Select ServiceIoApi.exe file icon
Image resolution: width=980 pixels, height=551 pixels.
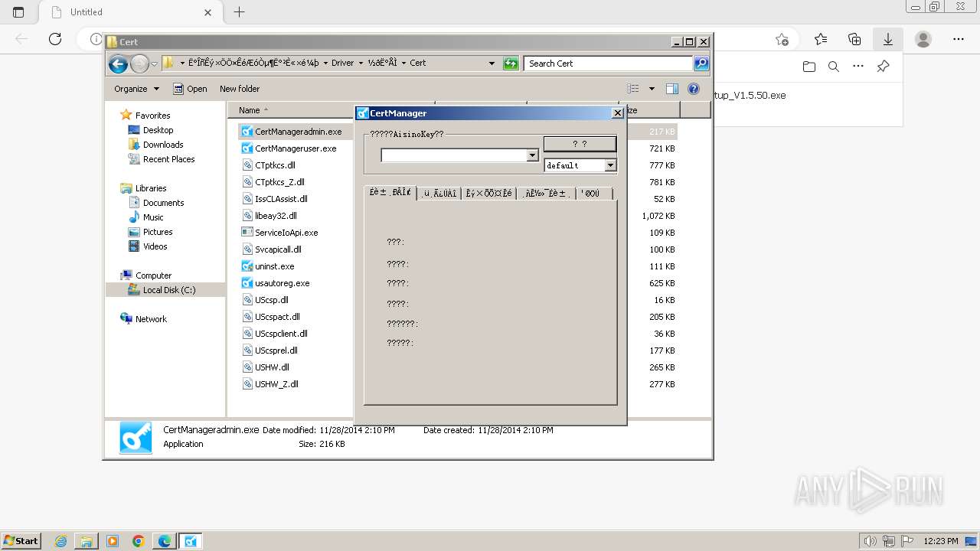[x=247, y=233]
